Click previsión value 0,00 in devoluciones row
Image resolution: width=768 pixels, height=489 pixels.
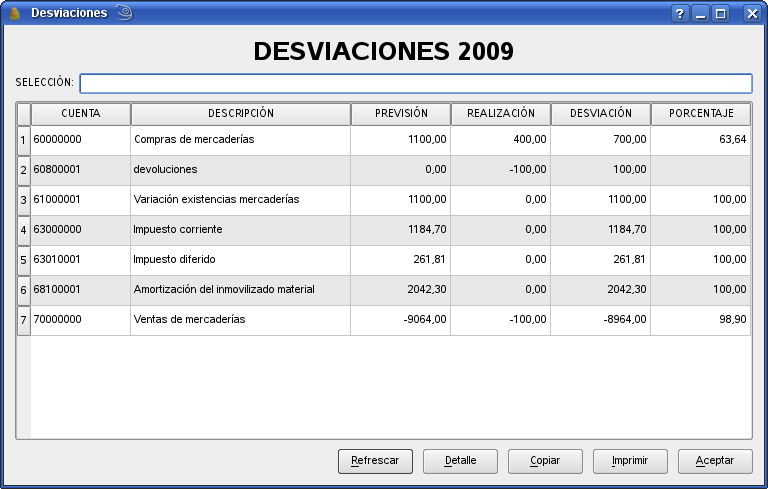(x=401, y=171)
